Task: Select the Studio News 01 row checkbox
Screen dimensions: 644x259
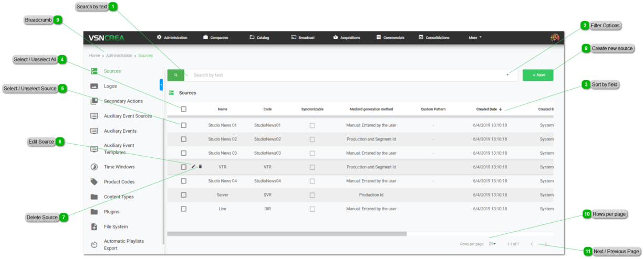Action: [x=183, y=125]
